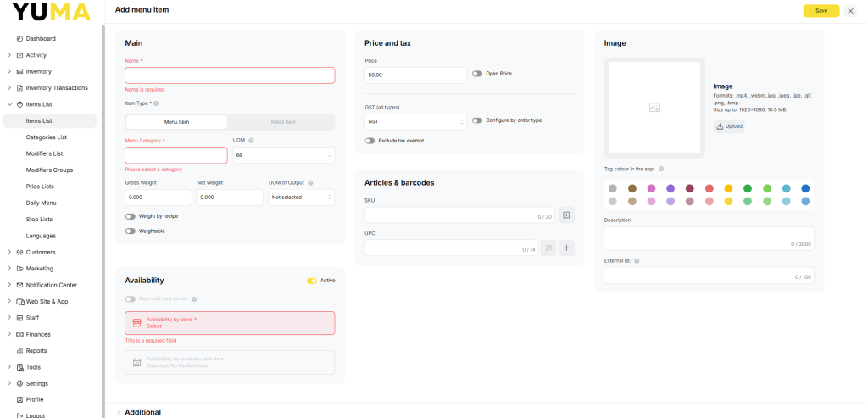The image size is (868, 418).
Task: Click the generate SKU icon button
Action: pyautogui.click(x=566, y=215)
